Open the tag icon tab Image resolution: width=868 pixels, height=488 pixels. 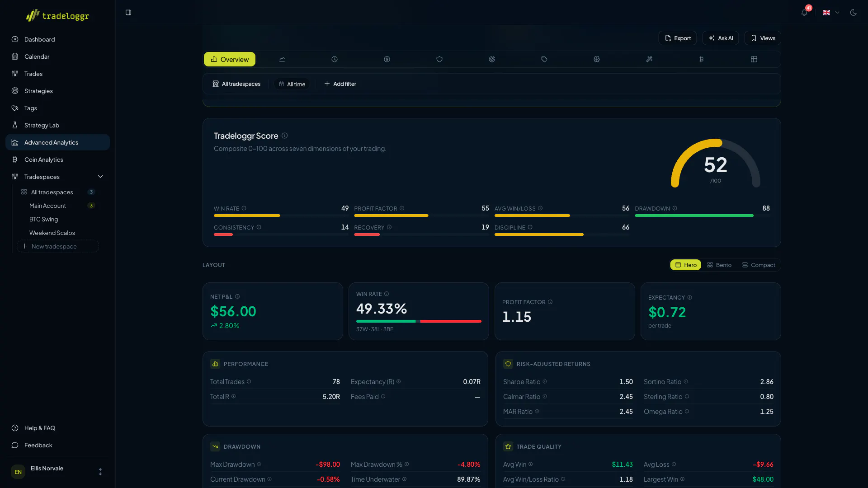pos(544,59)
